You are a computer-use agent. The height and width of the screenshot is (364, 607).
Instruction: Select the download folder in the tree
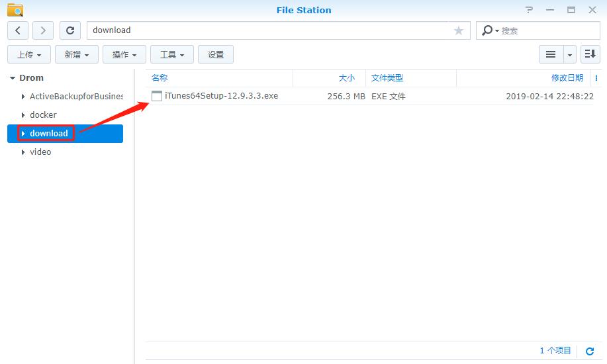(x=49, y=134)
